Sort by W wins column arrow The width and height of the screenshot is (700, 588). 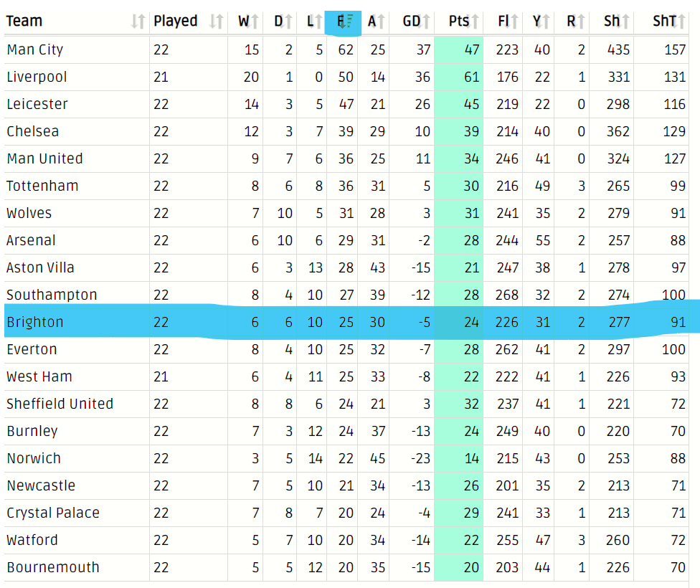point(254,21)
